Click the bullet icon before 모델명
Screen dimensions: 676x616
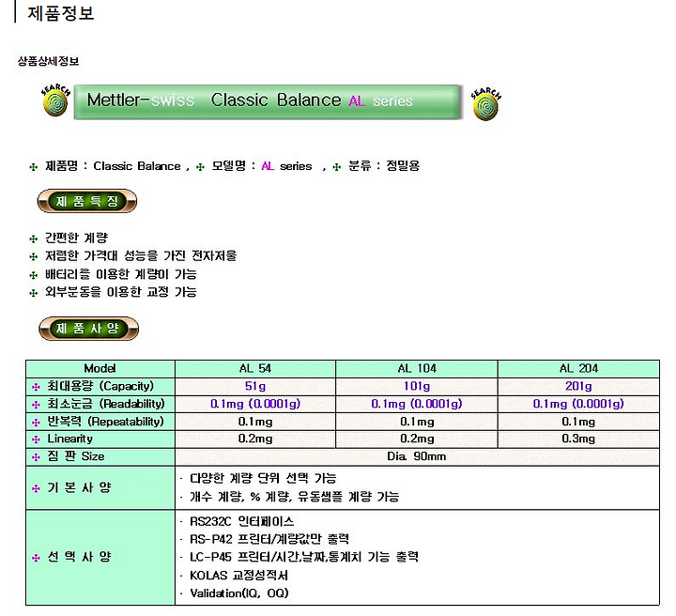point(200,167)
